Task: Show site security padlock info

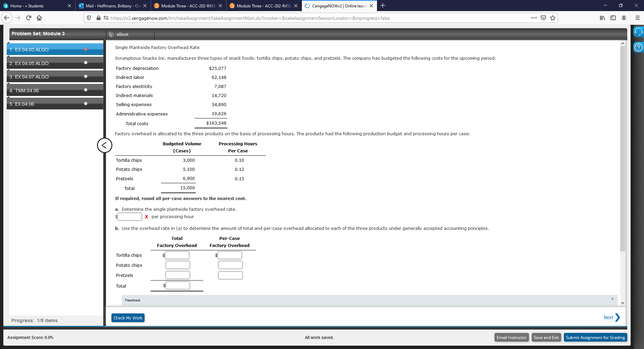Action: (98, 18)
